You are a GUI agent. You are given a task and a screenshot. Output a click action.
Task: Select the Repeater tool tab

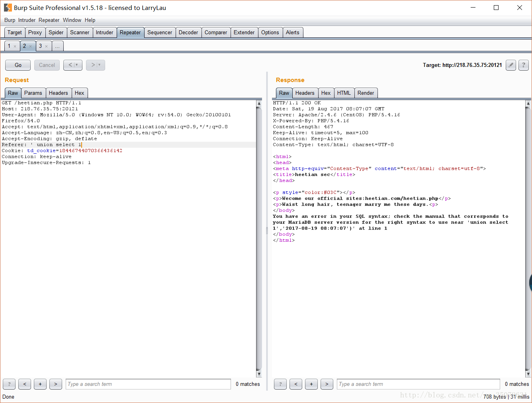pos(130,33)
